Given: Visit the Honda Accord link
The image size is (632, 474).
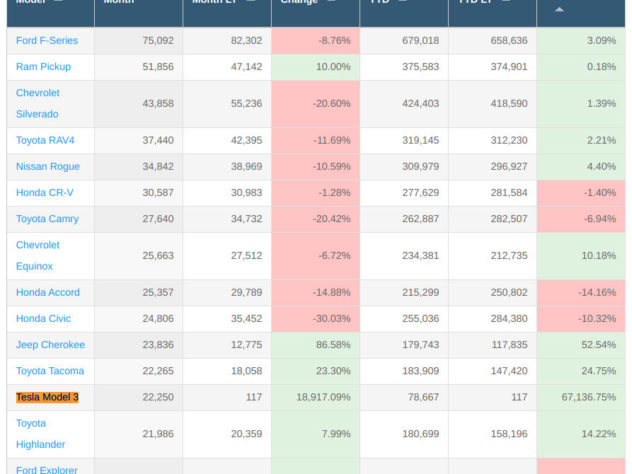Looking at the screenshot, I should (48, 292).
